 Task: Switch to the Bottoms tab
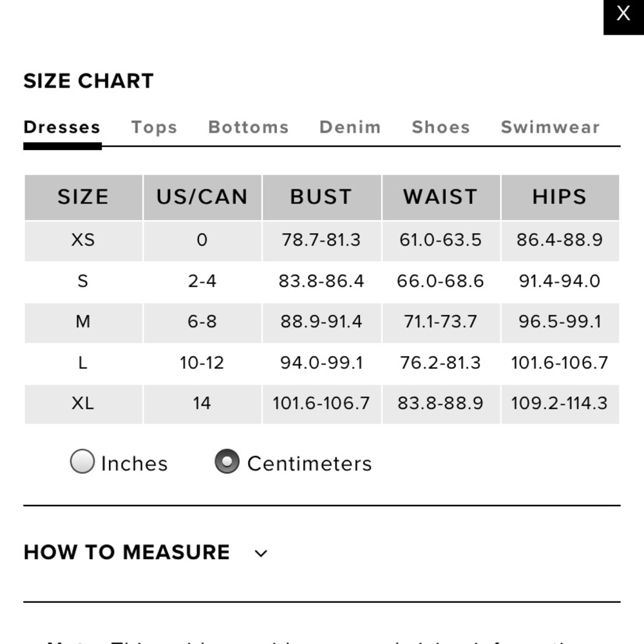pos(249,128)
